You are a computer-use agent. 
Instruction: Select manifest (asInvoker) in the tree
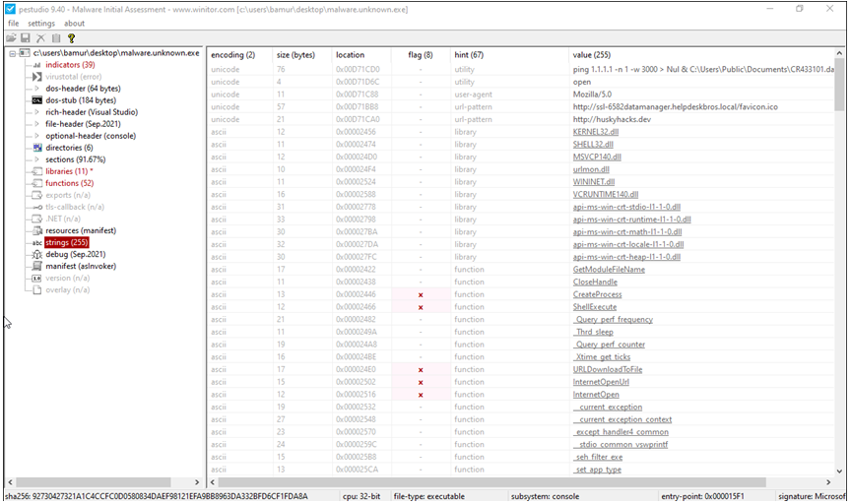(81, 267)
